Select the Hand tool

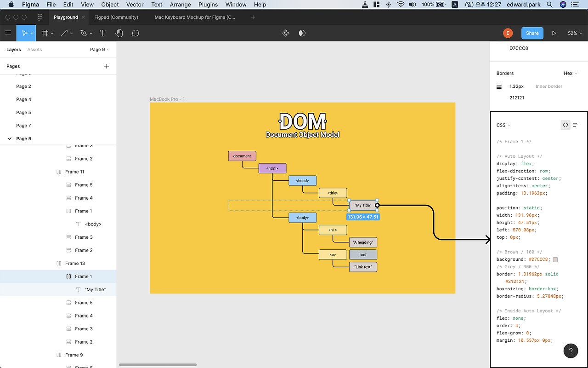coord(119,33)
